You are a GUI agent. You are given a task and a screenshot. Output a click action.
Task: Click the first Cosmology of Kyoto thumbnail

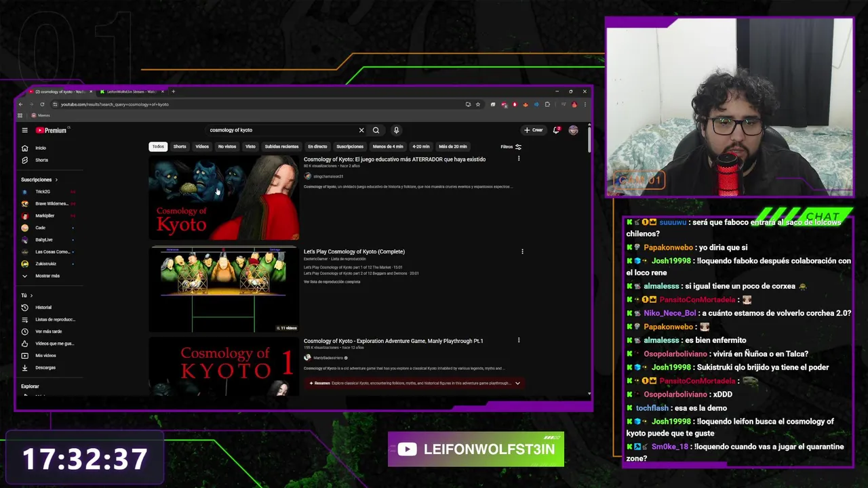coord(224,198)
